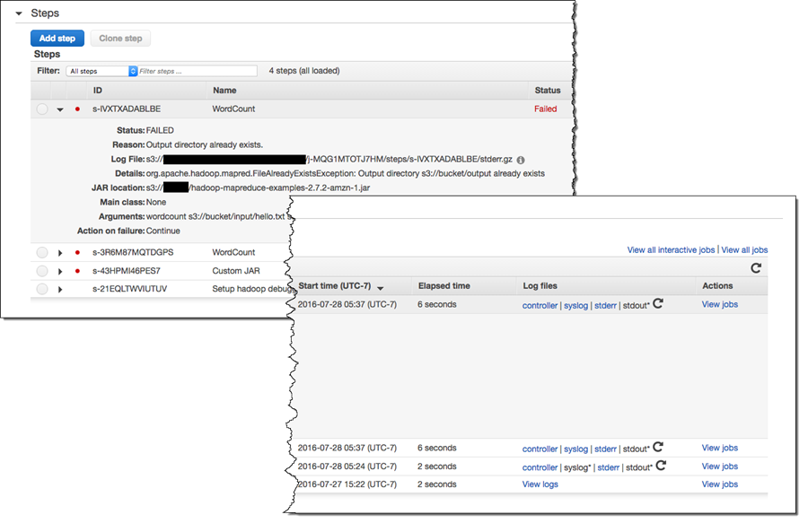Open the View all interactive jobs link
This screenshot has height=532, width=808.
pos(671,250)
